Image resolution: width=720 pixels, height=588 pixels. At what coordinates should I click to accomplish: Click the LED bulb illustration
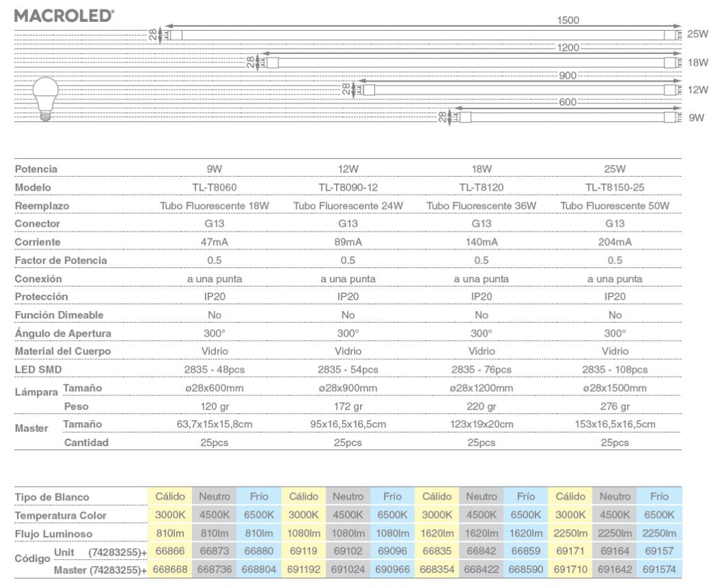[45, 99]
